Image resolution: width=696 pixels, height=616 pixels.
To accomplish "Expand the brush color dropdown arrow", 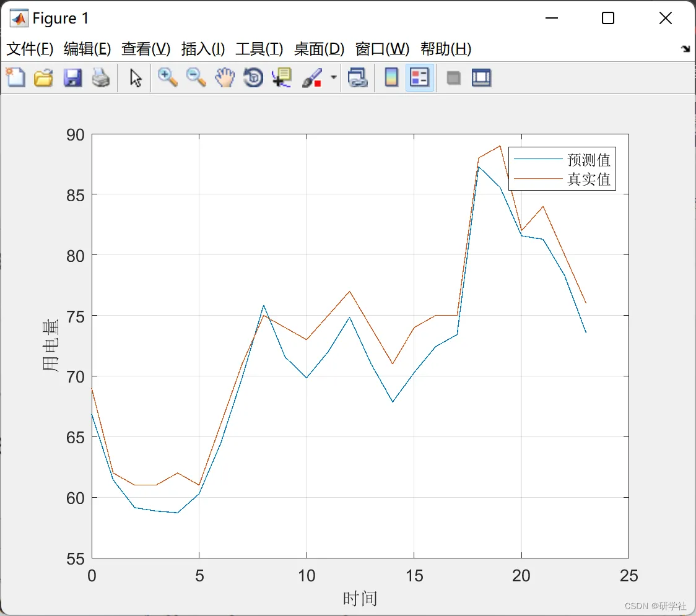I will pyautogui.click(x=334, y=77).
